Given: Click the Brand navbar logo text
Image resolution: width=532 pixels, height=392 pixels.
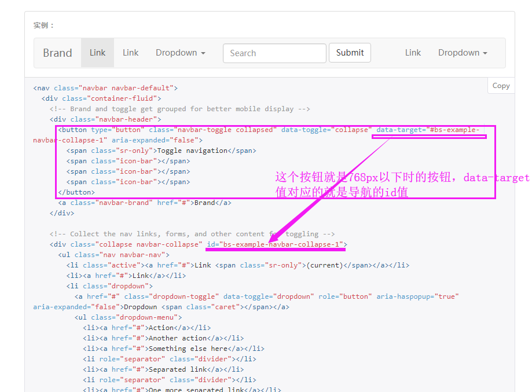Looking at the screenshot, I should point(57,53).
